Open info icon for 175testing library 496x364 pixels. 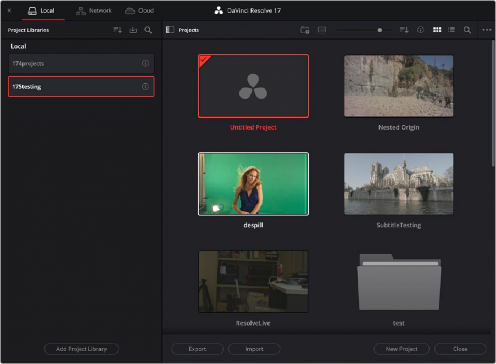click(x=145, y=87)
